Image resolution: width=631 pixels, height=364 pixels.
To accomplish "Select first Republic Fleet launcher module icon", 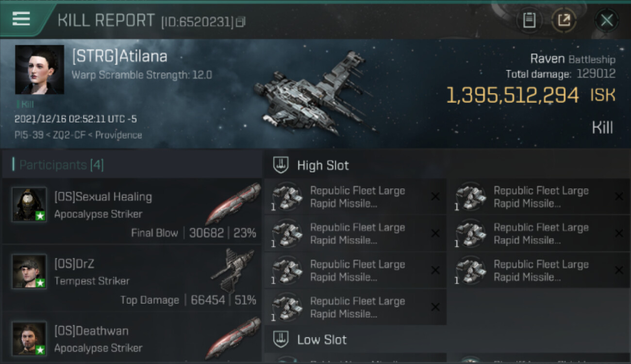I will [287, 197].
